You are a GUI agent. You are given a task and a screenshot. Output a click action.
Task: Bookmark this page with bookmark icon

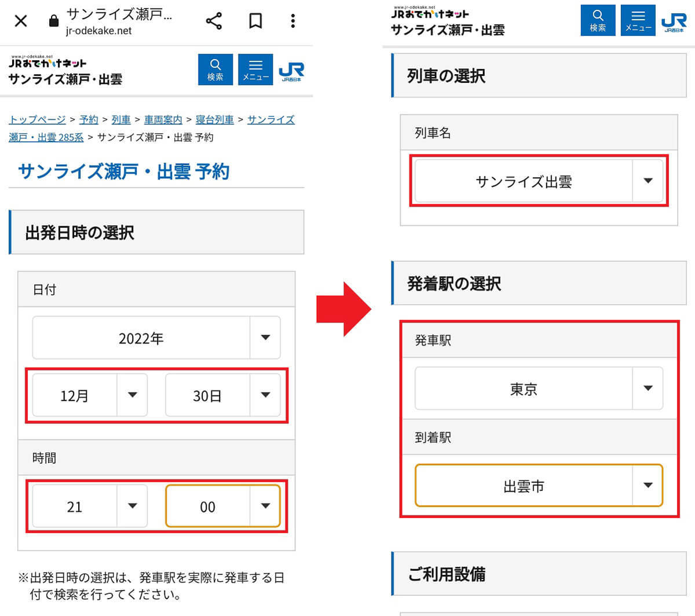(255, 21)
